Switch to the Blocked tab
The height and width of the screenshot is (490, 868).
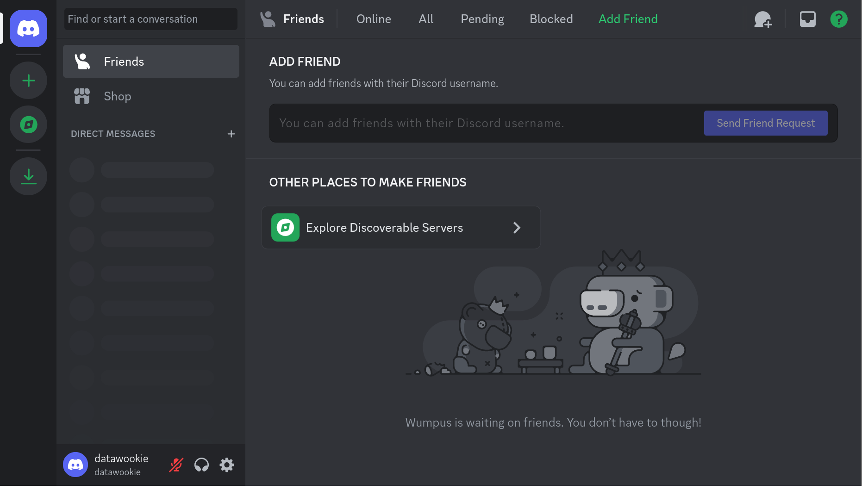coord(551,19)
